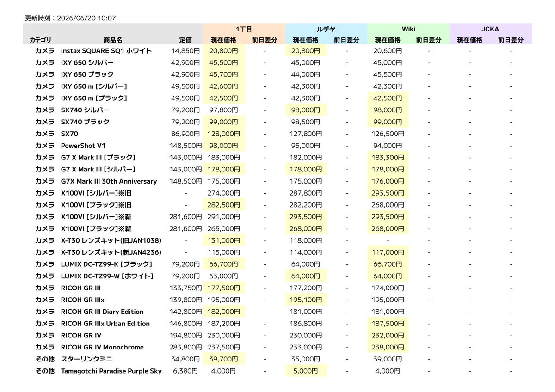Click product name IXY 650 m [ブラック]
Viewport: 555px width, 392px height.
[94, 98]
